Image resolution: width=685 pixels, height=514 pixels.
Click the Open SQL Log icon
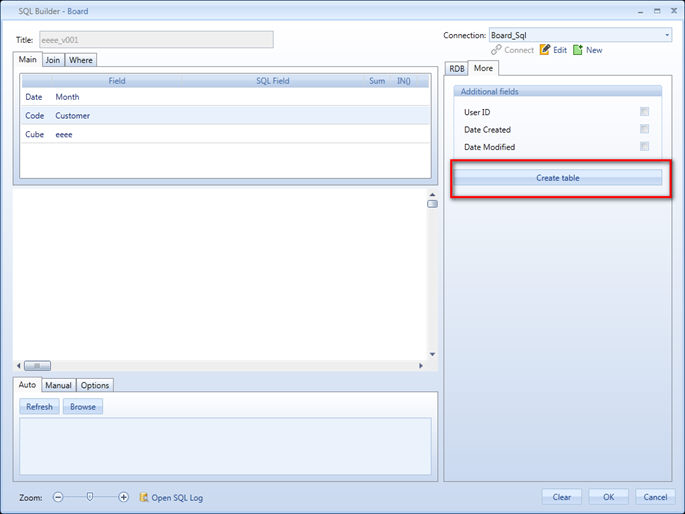coord(144,497)
